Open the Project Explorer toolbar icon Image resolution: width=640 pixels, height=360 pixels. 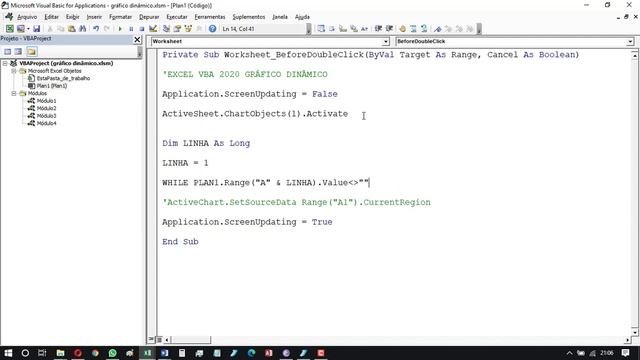(166, 29)
